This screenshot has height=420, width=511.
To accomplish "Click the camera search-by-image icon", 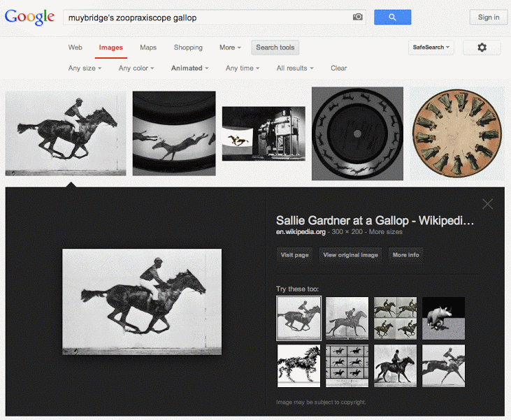I will point(358,17).
